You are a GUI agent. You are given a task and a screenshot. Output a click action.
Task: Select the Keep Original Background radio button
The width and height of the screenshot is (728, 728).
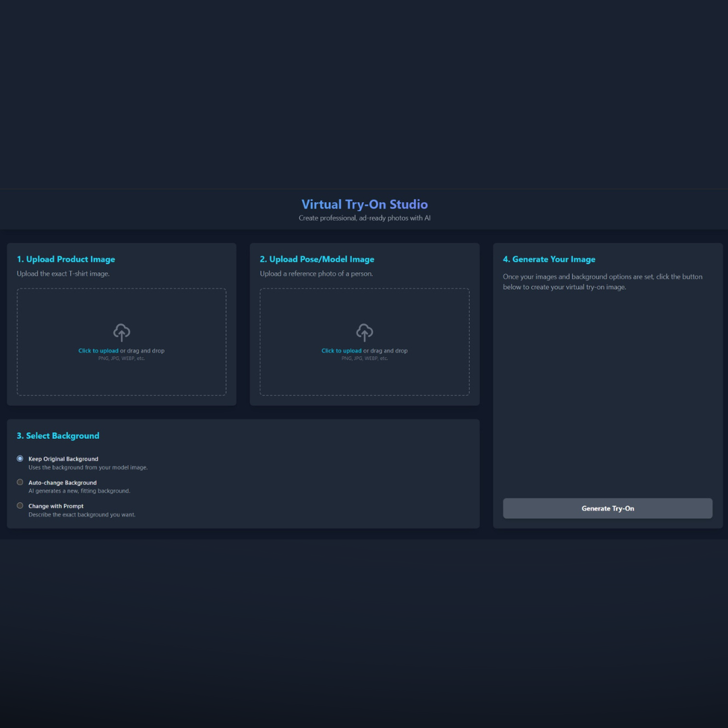20,458
